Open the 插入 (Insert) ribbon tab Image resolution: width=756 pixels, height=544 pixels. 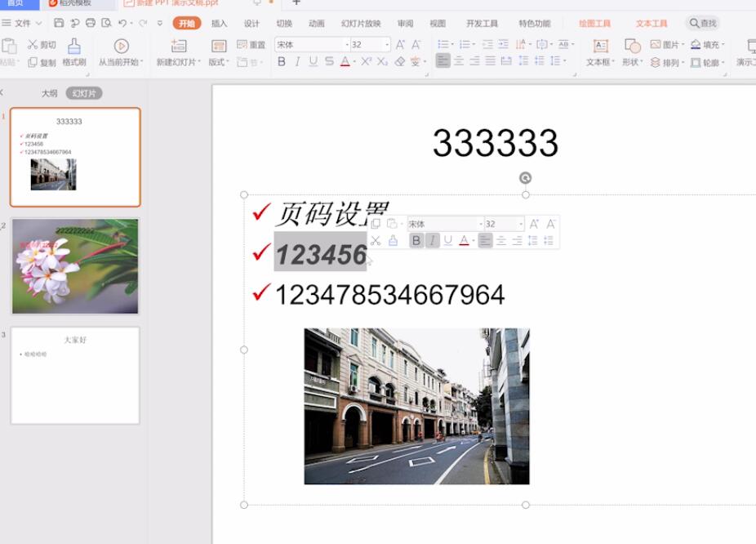click(x=219, y=23)
